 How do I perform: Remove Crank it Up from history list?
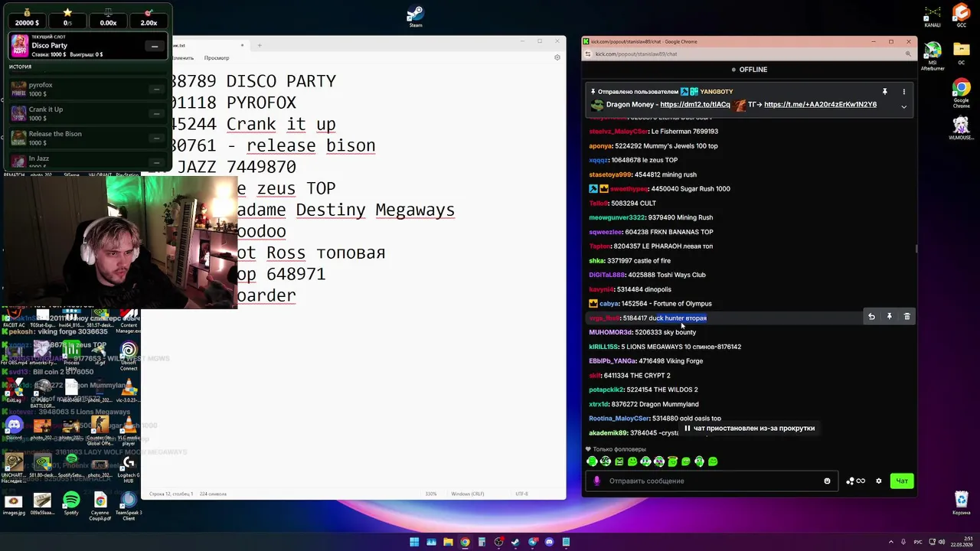pos(156,114)
